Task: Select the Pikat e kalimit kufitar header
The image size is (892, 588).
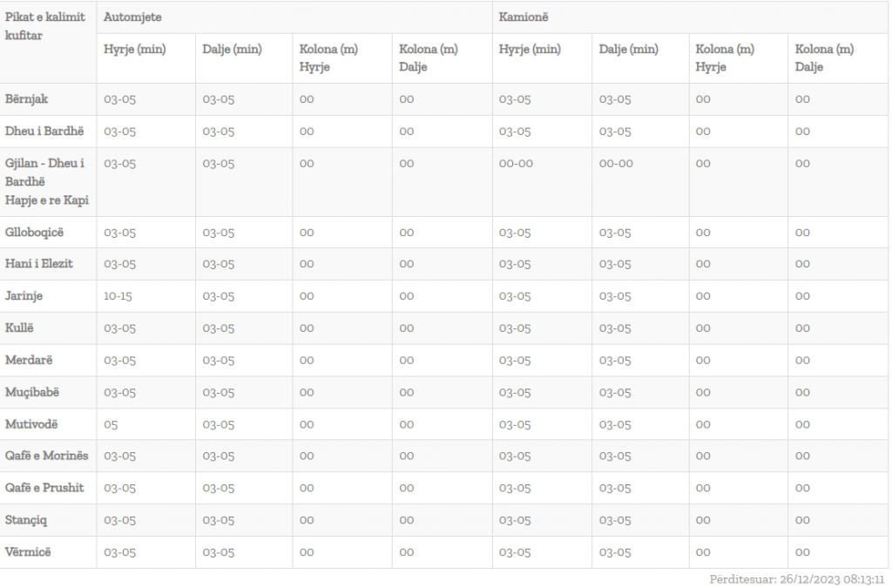Action: [x=45, y=26]
